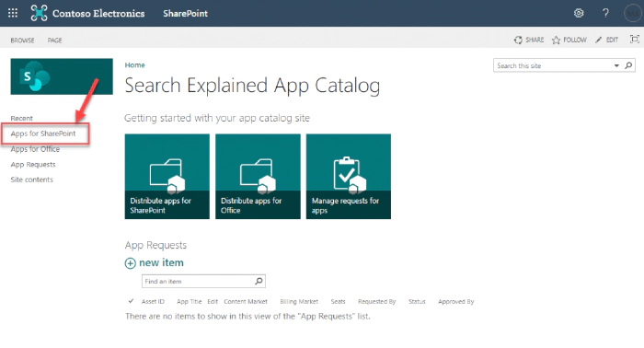The width and height of the screenshot is (644, 348).
Task: Open the settings gear icon
Action: [x=579, y=13]
